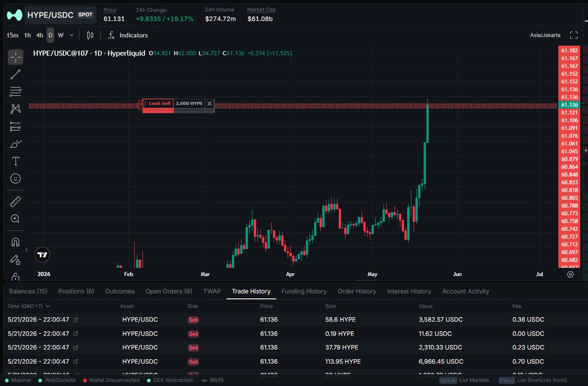
Task: Open the Order History tab
Action: [357, 291]
